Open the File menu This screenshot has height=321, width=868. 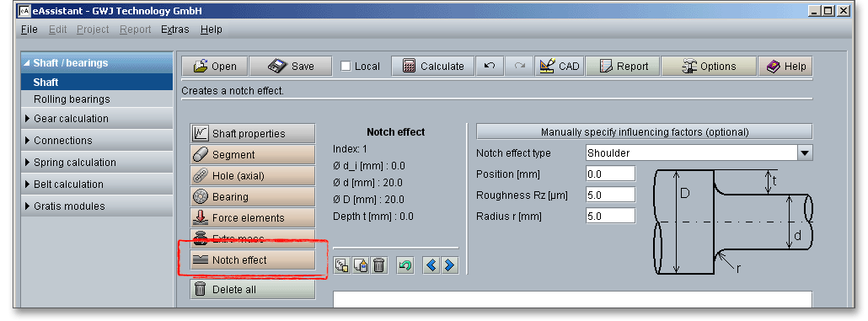click(x=29, y=29)
